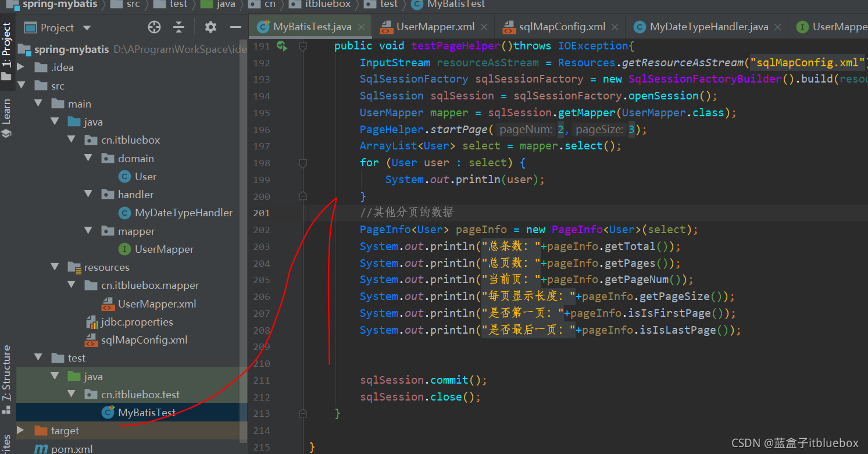Click the locate/select opened file target icon
This screenshot has height=454, width=868.
point(154,27)
